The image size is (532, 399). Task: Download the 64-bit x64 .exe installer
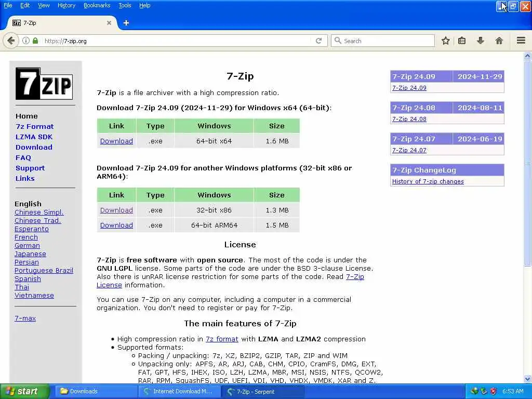(x=116, y=141)
